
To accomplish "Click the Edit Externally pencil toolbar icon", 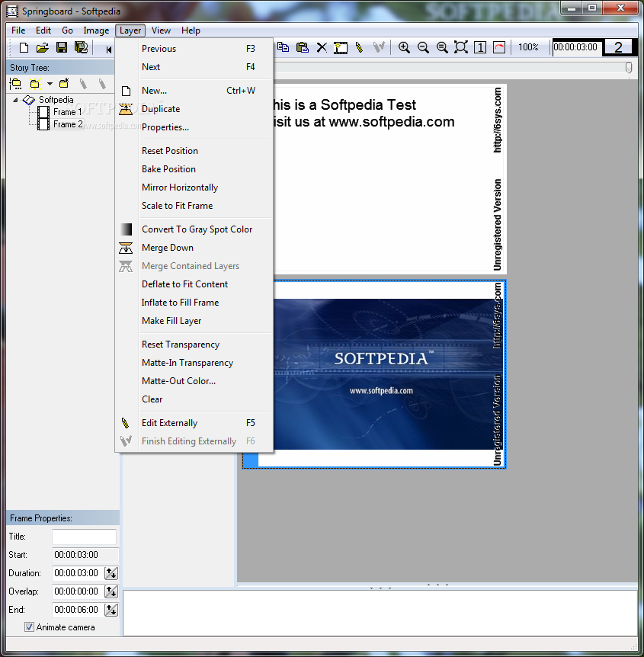I will point(359,47).
